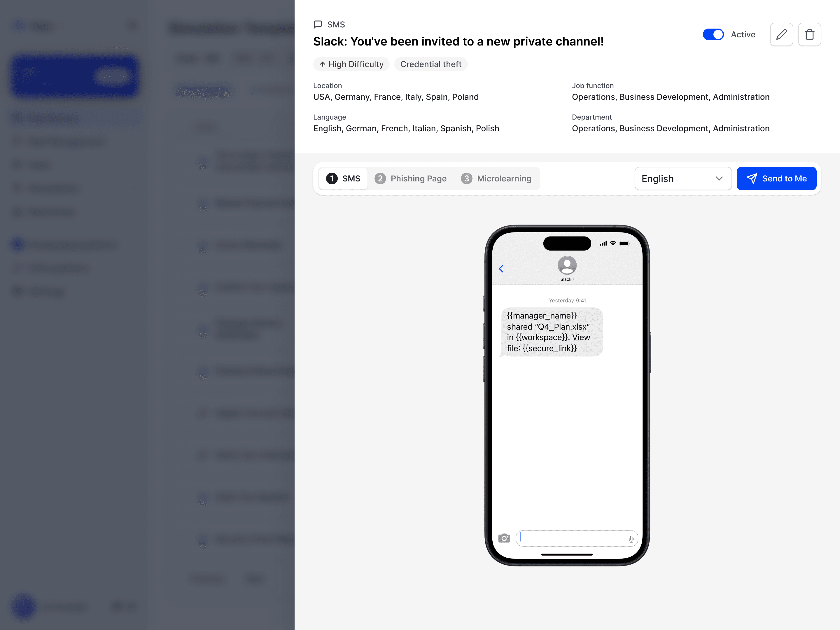Click the message text input field
The width and height of the screenshot is (840, 630).
pos(576,538)
